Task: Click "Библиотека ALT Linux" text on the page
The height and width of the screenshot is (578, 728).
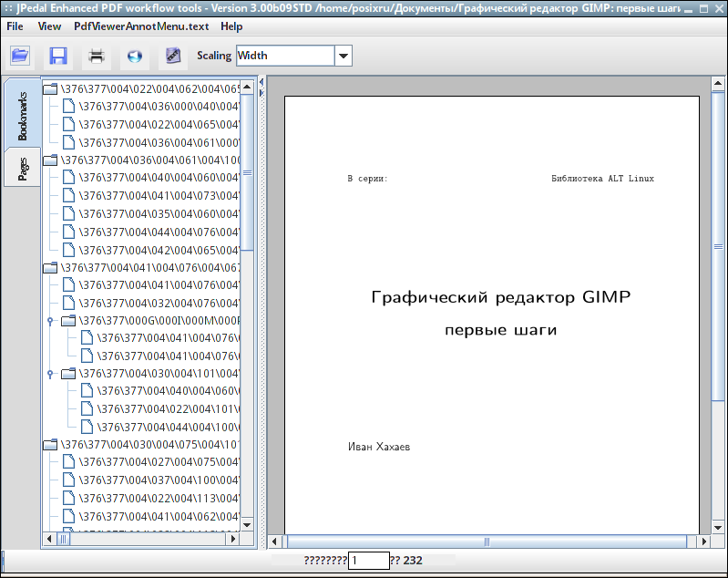Action: click(602, 179)
